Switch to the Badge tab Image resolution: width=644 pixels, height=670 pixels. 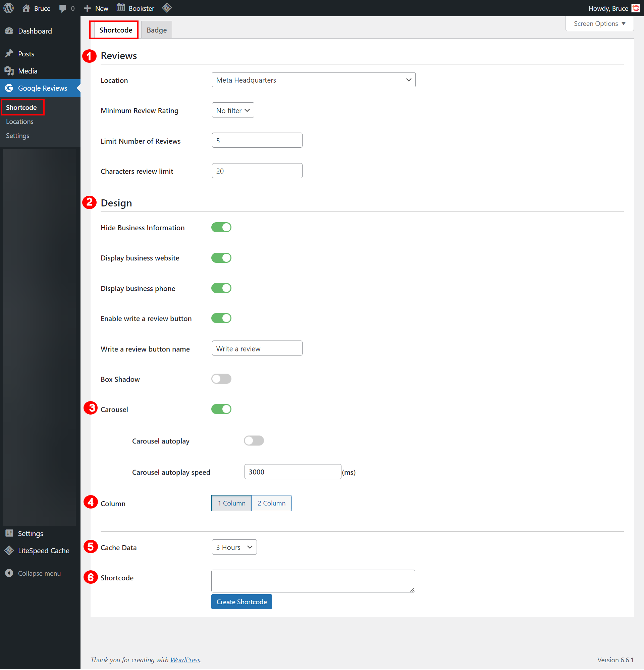point(157,30)
